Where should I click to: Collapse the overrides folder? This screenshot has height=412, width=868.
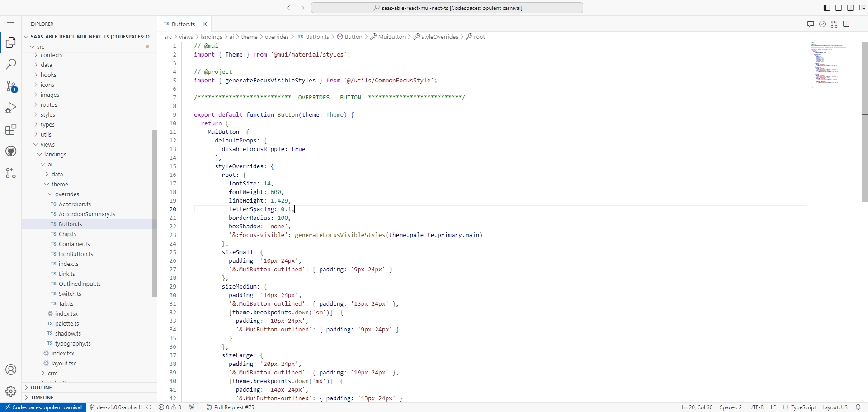click(x=67, y=194)
